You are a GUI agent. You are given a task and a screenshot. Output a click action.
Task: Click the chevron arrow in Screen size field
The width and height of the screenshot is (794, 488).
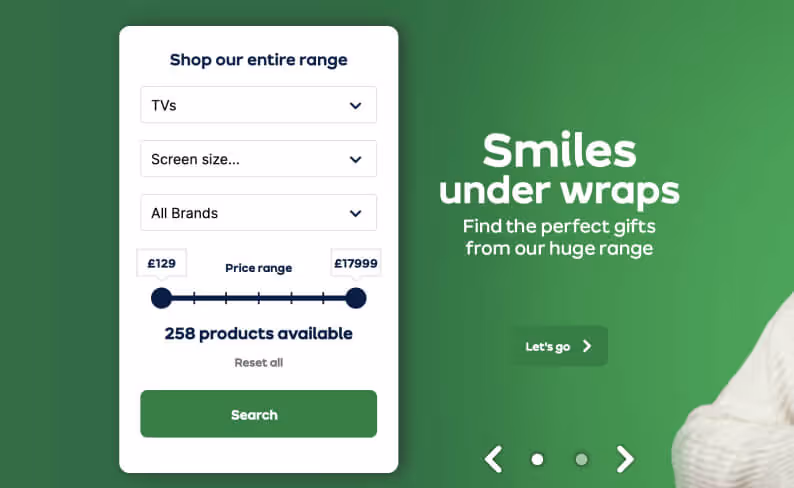point(355,159)
